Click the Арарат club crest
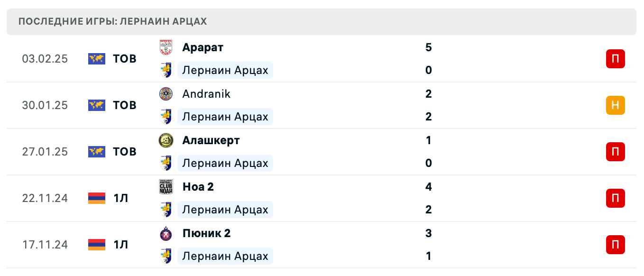This screenshot has height=276, width=644. point(166,47)
